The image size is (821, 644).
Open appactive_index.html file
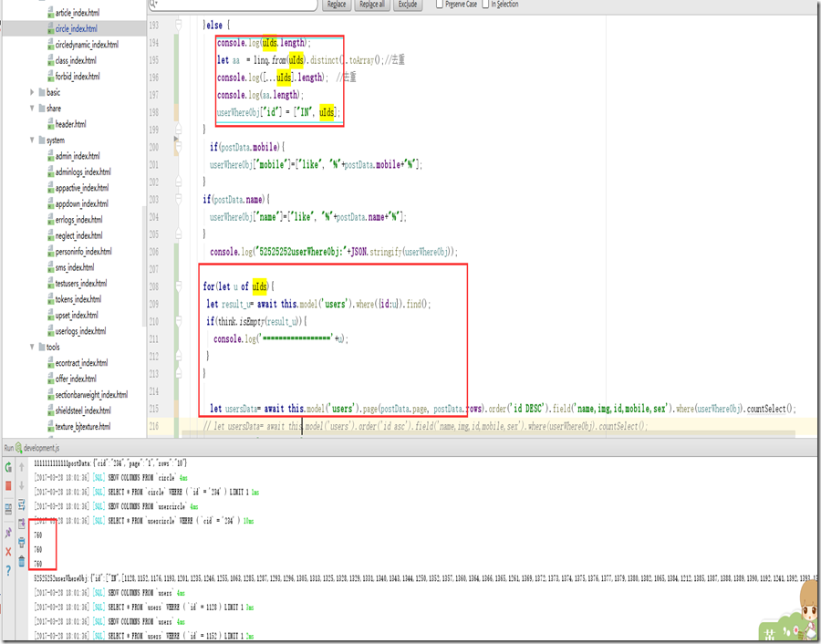(82, 187)
